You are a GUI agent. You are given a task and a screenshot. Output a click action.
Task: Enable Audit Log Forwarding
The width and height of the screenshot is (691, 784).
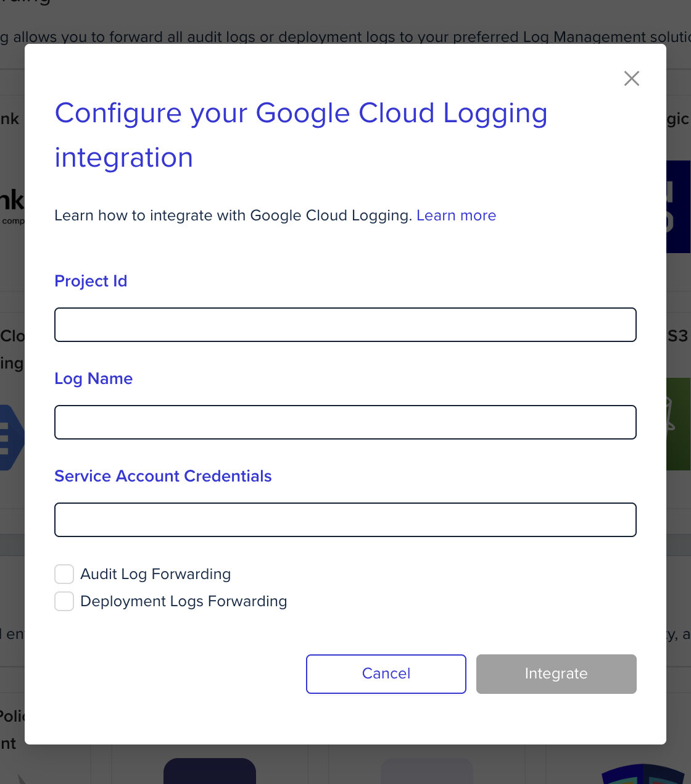pos(64,574)
